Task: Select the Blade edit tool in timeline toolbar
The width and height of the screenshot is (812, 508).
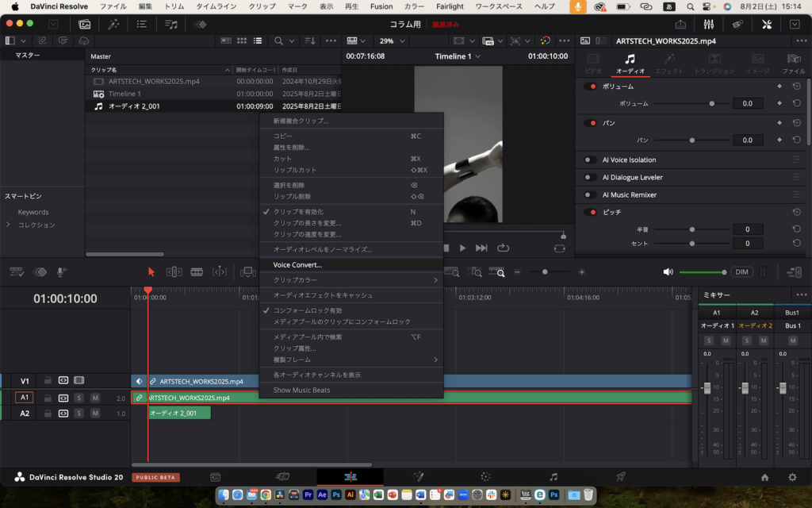Action: tap(197, 271)
